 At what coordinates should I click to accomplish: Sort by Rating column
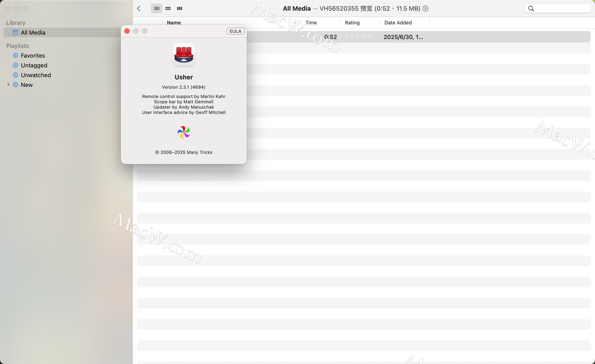point(352,23)
